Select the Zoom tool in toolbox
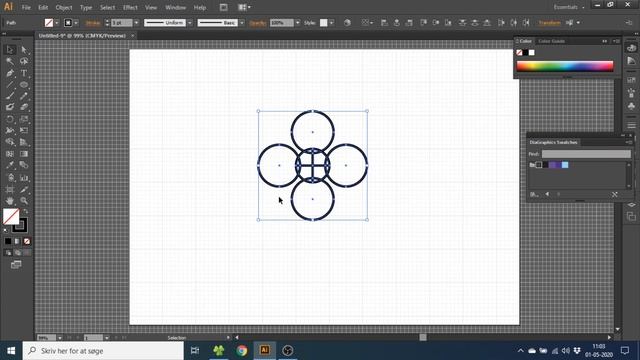The height and width of the screenshot is (360, 640). click(24, 201)
